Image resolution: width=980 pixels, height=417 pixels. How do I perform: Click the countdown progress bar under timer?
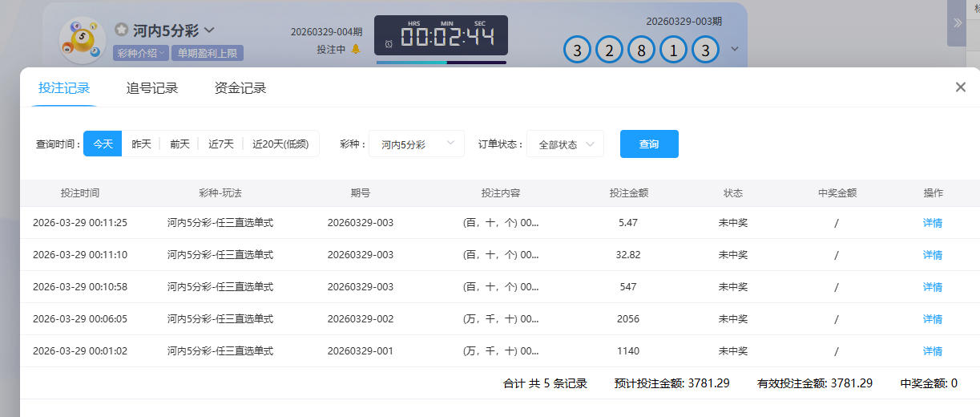pyautogui.click(x=441, y=62)
